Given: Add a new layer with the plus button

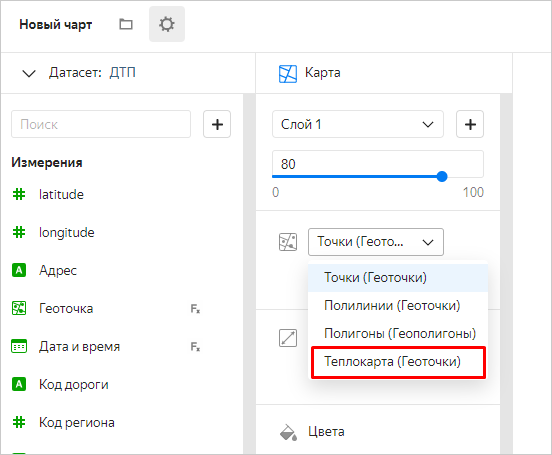Looking at the screenshot, I should [x=470, y=124].
